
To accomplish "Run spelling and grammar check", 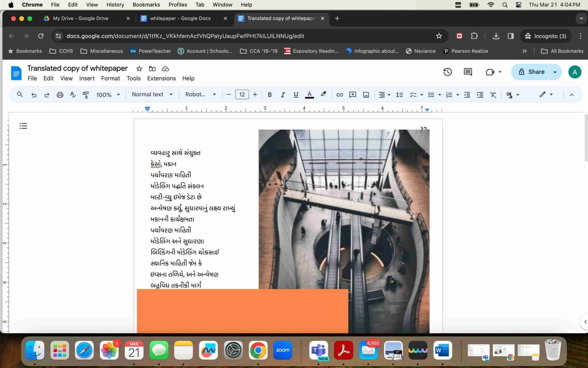I will [x=73, y=95].
